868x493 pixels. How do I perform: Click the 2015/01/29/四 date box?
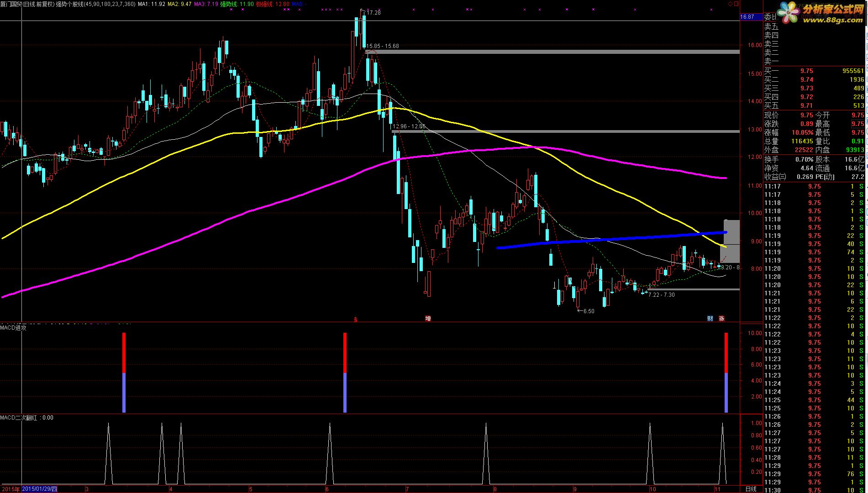point(40,489)
